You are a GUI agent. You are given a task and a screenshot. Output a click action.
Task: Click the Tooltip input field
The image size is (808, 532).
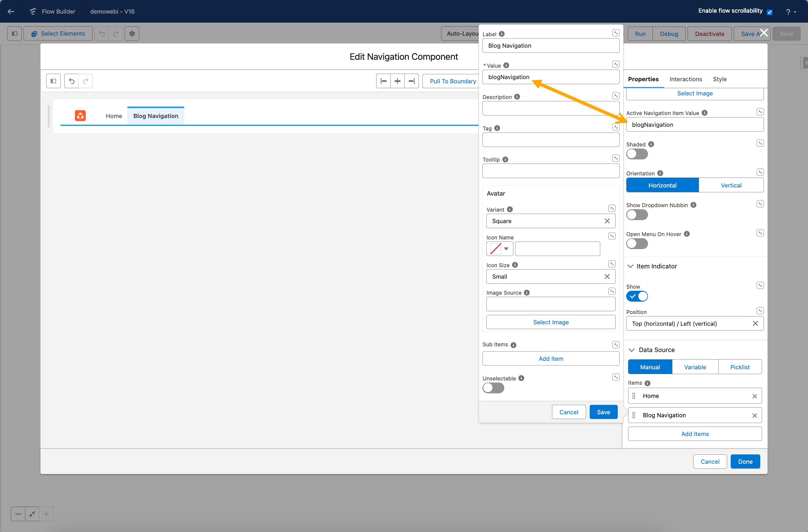click(x=551, y=171)
